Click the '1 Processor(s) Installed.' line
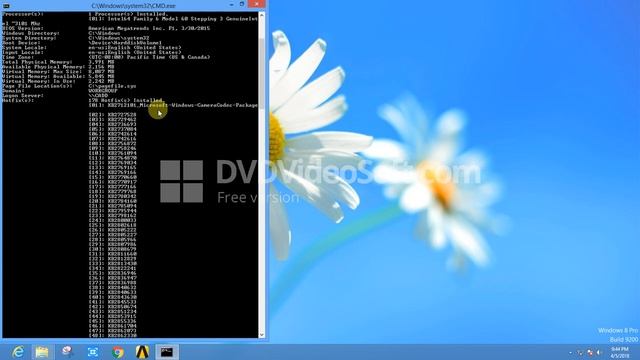 tap(128, 14)
